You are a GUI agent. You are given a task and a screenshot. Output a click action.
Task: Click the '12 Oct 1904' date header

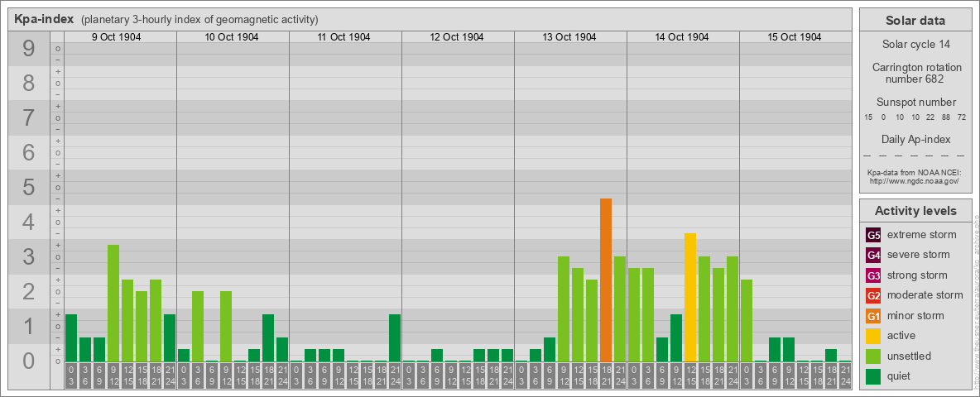457,37
